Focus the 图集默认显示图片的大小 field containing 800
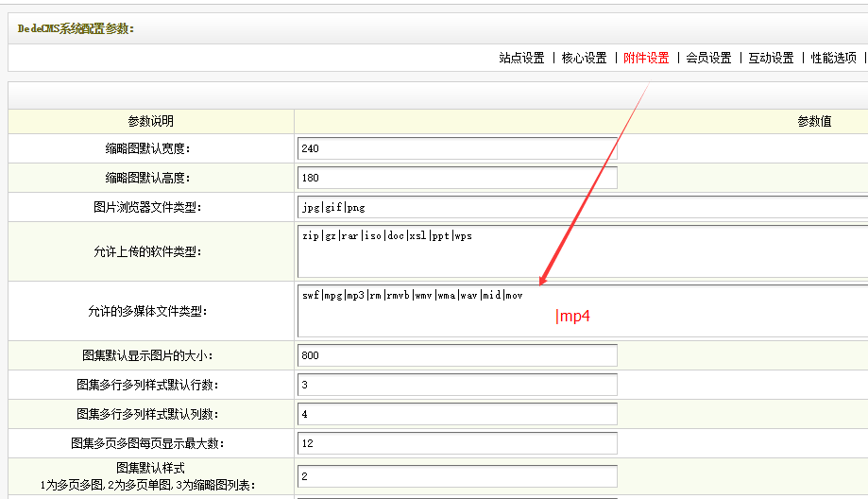 coord(456,355)
